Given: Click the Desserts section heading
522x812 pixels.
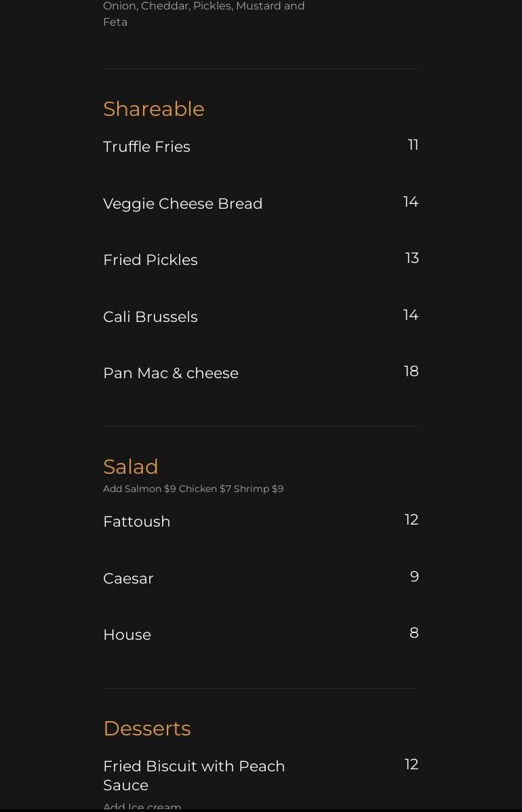Looking at the screenshot, I should [x=146, y=728].
